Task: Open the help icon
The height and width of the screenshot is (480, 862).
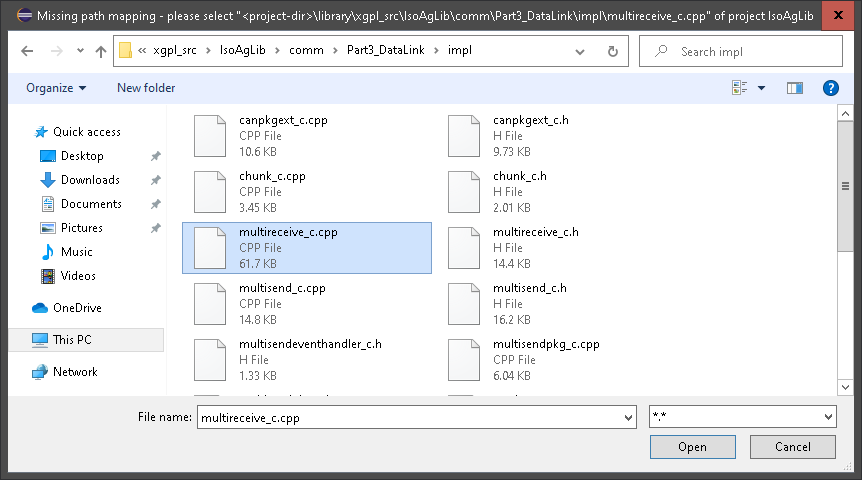Action: point(831,88)
